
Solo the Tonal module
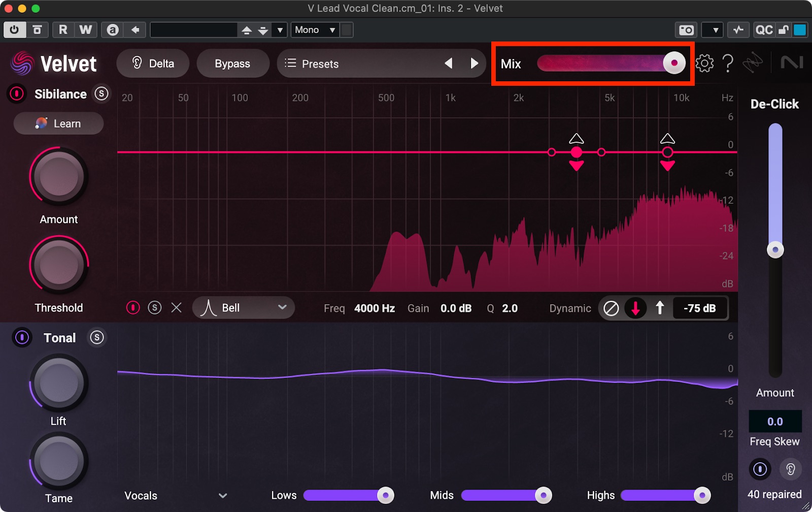[x=96, y=337]
